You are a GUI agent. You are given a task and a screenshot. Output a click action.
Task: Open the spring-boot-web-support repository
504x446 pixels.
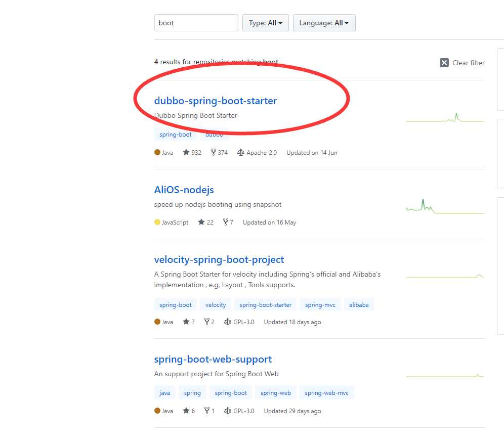pyautogui.click(x=213, y=359)
